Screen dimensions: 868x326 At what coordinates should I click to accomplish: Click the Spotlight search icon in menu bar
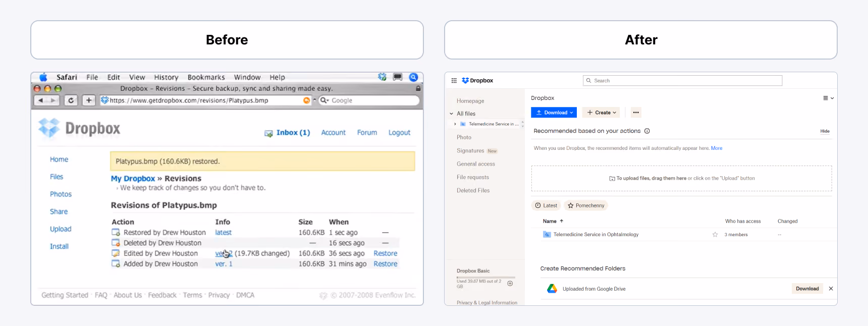(x=413, y=77)
